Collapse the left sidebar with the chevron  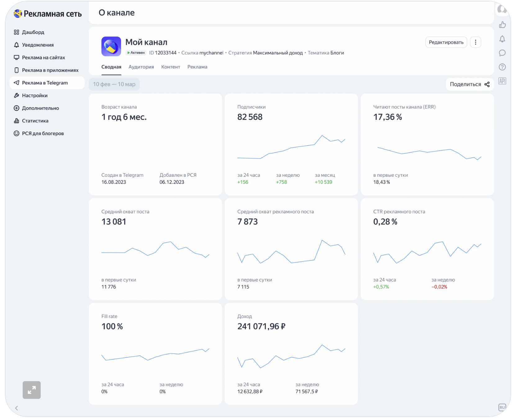click(x=16, y=408)
